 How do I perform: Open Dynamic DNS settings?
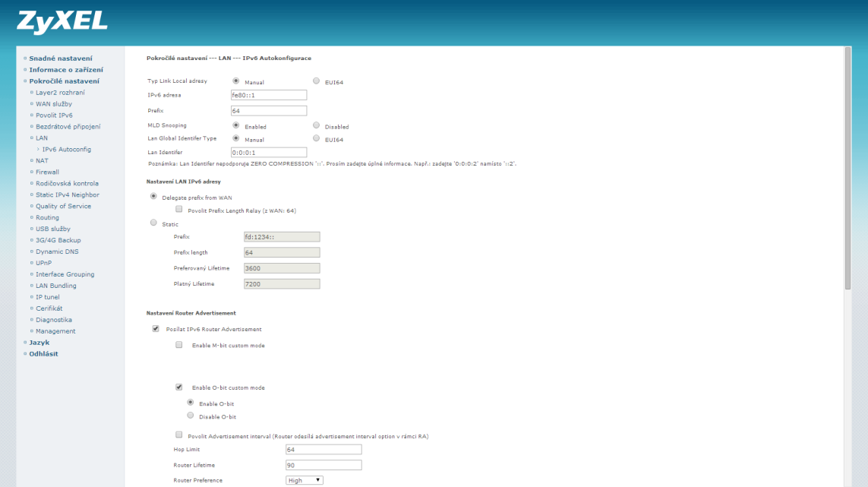(57, 251)
